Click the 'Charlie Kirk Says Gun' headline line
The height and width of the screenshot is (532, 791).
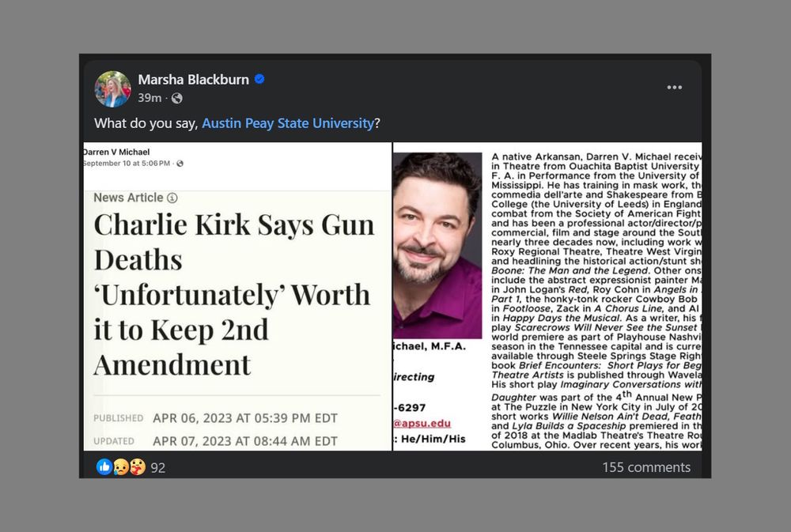pyautogui.click(x=234, y=225)
